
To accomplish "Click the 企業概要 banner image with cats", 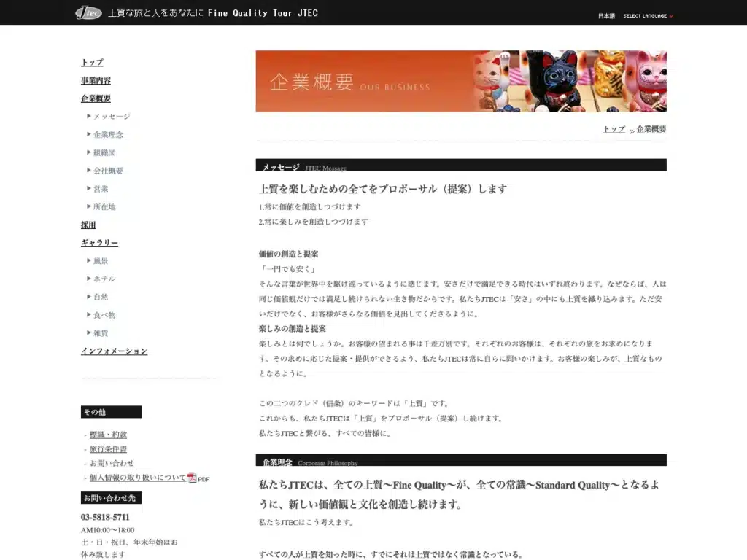I will click(461, 81).
